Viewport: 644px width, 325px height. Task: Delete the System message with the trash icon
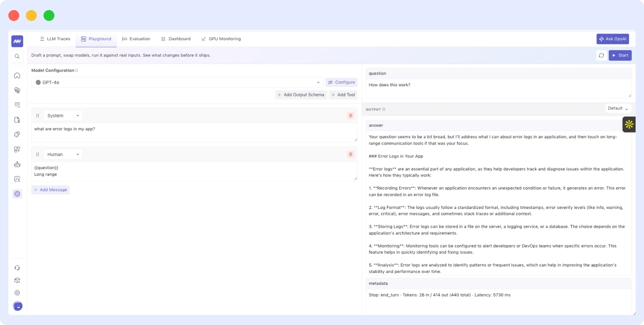[x=350, y=116]
